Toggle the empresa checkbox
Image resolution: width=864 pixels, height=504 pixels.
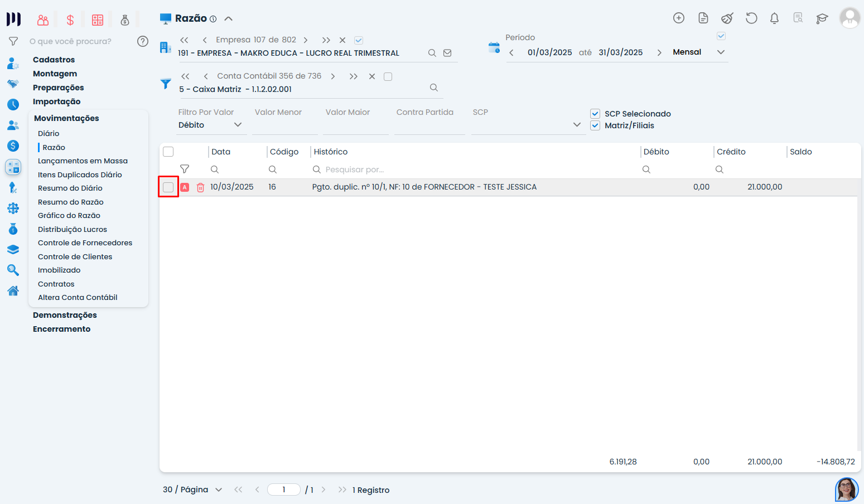(x=359, y=40)
